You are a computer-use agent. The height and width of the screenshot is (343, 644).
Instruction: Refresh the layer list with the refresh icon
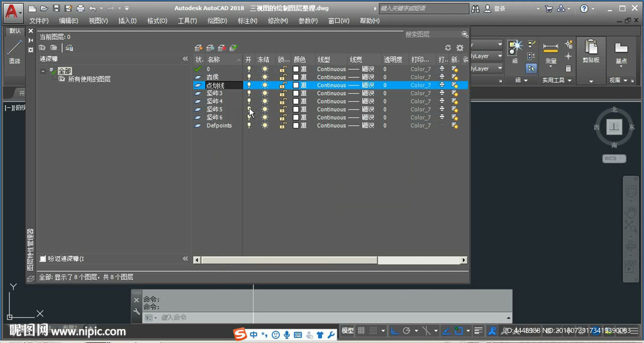coord(448,48)
